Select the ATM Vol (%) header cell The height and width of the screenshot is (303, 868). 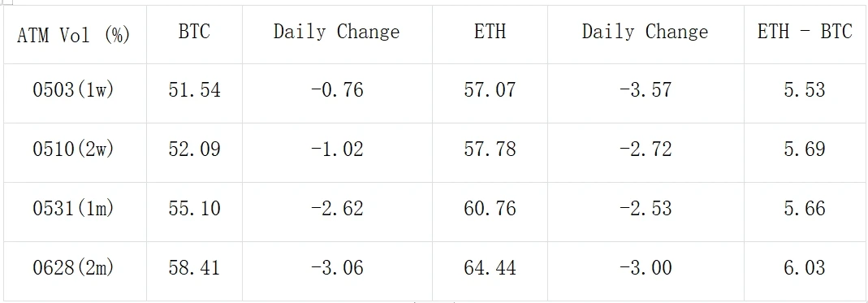[75, 34]
